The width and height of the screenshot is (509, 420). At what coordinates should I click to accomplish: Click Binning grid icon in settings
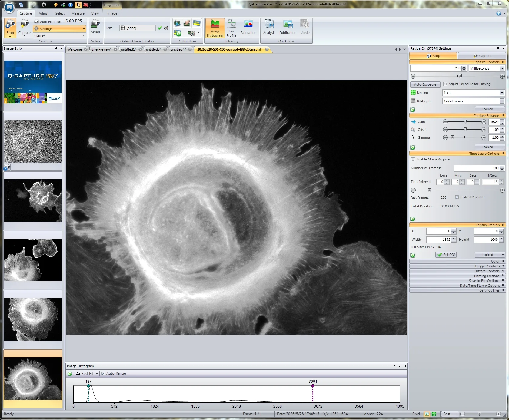[x=413, y=93]
